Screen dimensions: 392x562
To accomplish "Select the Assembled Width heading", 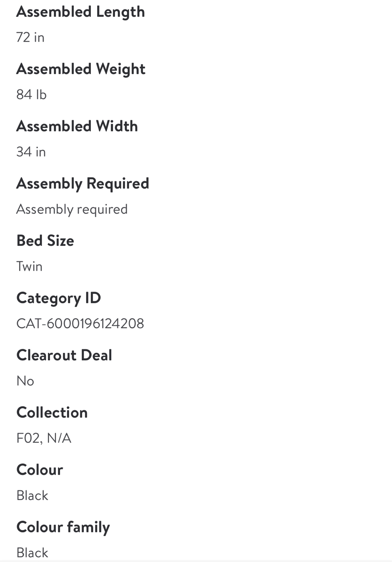I will point(77,126).
